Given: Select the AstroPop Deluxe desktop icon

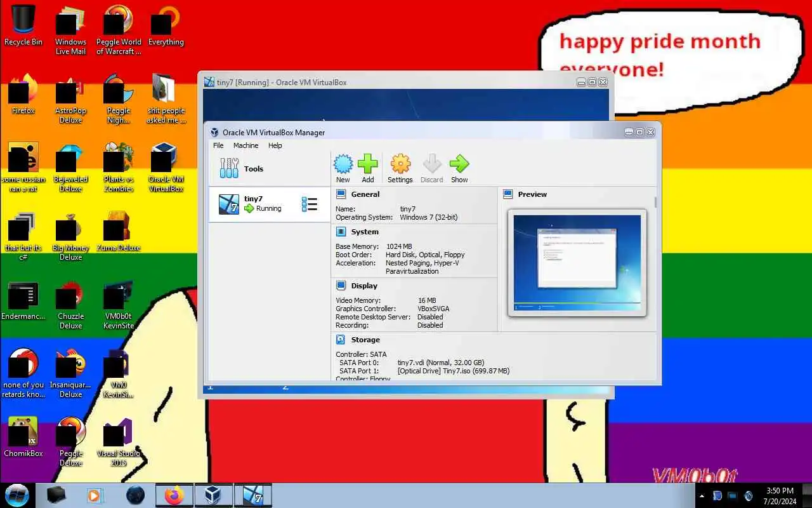Looking at the screenshot, I should (70, 100).
